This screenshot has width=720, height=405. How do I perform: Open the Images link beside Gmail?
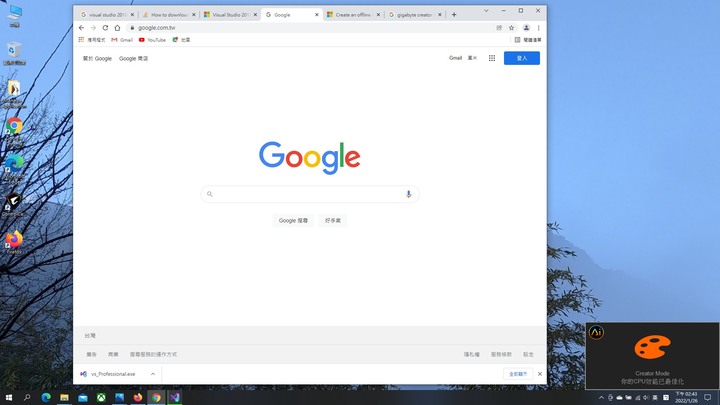pos(472,58)
